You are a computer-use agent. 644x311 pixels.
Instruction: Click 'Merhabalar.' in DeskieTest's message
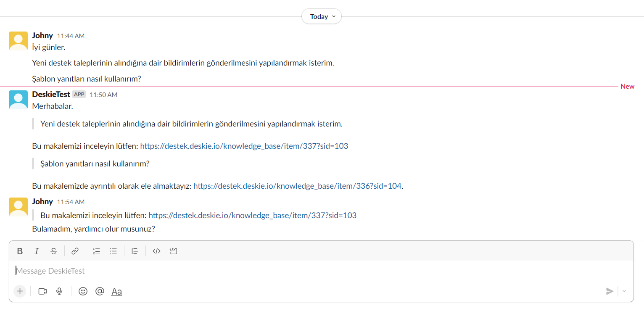click(53, 106)
